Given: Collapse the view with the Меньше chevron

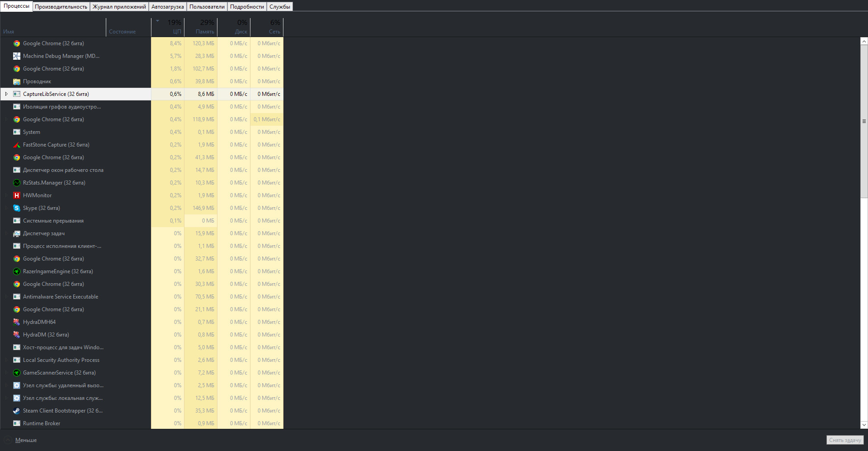Looking at the screenshot, I should [8, 440].
